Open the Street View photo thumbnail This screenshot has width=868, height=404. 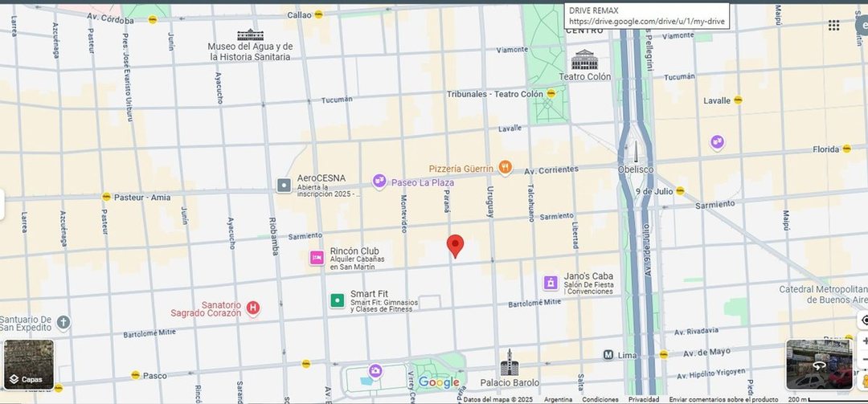(820, 364)
